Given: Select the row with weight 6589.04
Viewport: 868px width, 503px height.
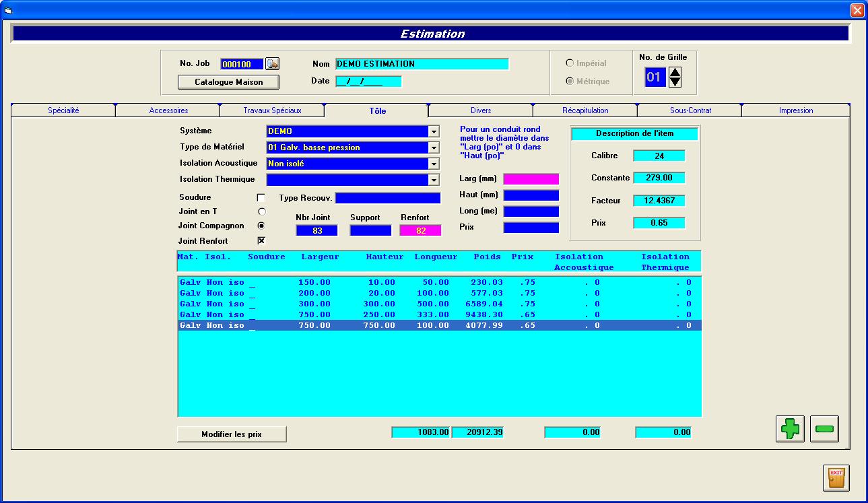Looking at the screenshot, I should 439,304.
